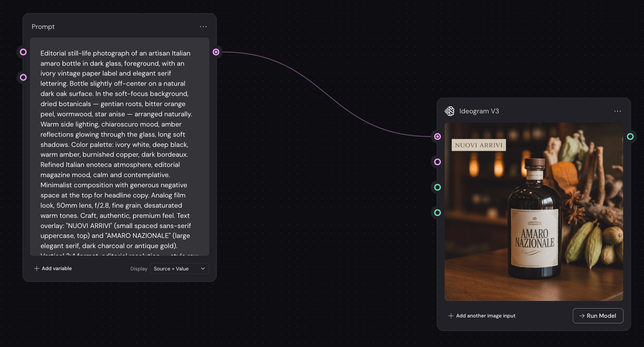Viewport: 644px width, 347px height.
Task: Run the Ideogram V3 model
Action: [598, 316]
